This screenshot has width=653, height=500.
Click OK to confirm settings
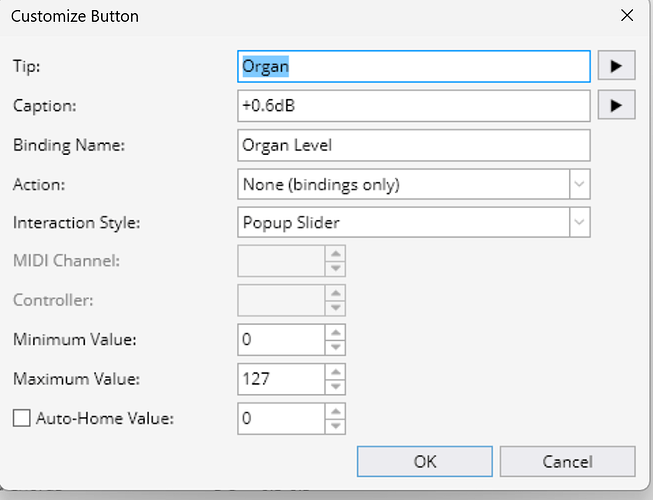[x=425, y=461]
